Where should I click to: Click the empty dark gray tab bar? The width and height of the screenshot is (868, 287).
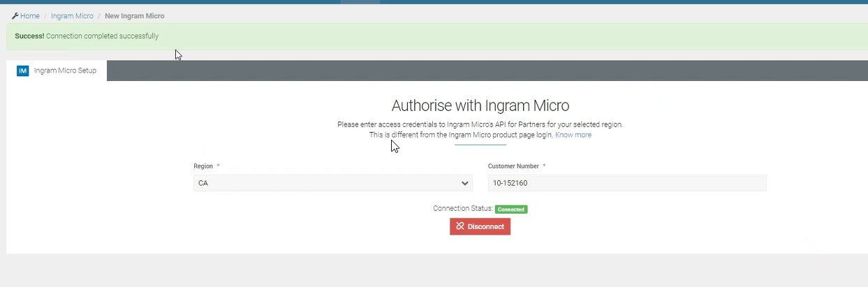(489, 71)
